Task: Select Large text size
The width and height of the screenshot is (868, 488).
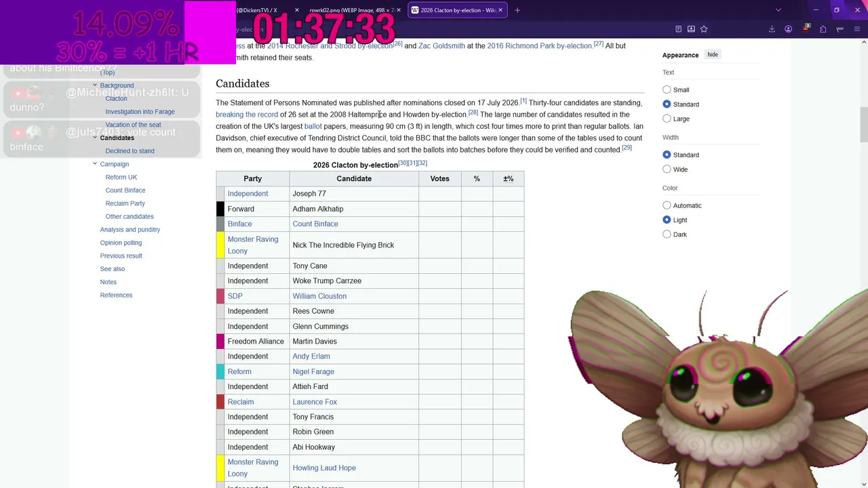Action: (x=667, y=119)
